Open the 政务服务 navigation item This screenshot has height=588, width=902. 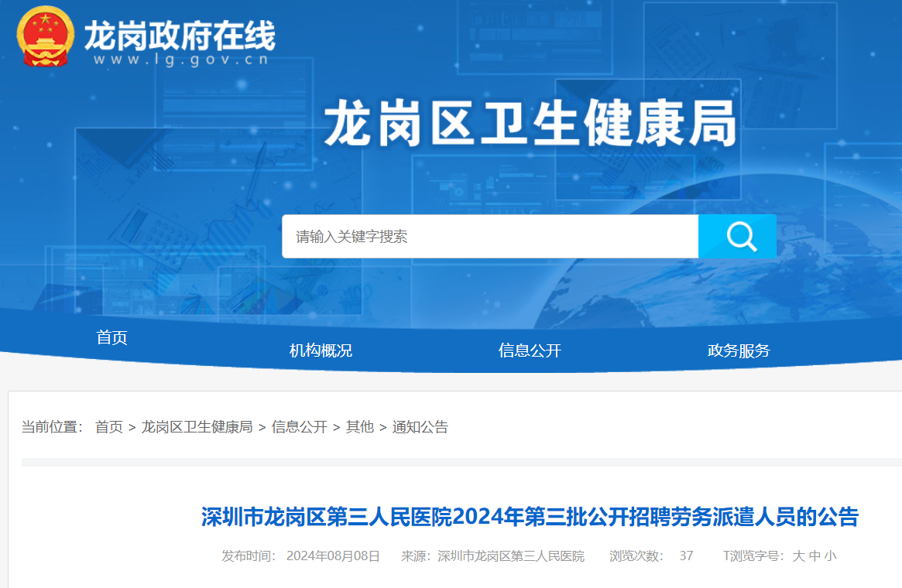click(739, 350)
